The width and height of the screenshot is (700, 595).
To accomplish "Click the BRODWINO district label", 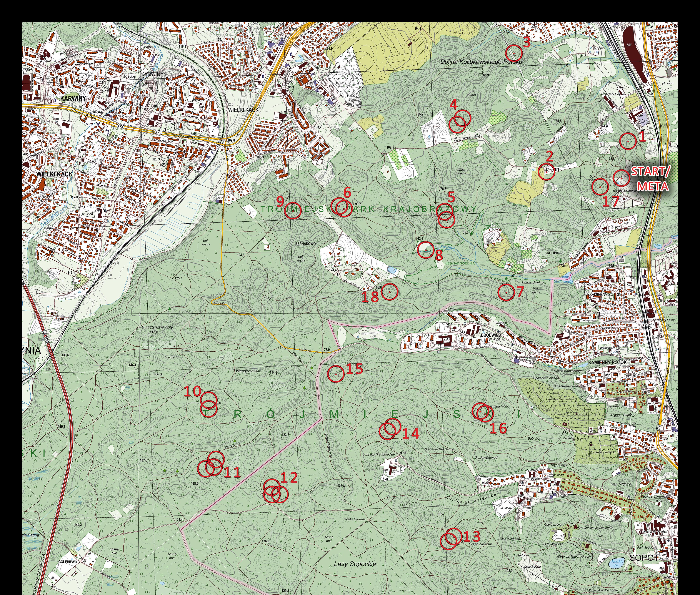I will pyautogui.click(x=491, y=335).
